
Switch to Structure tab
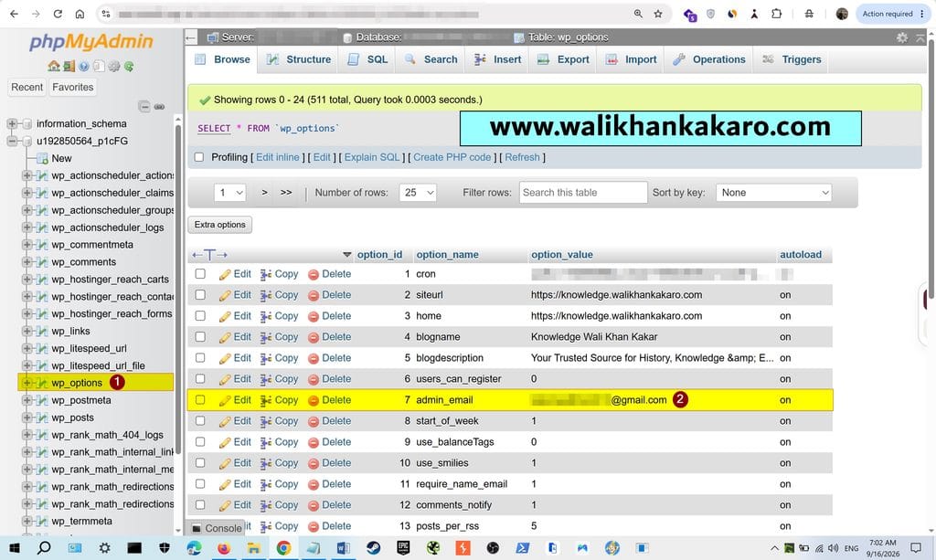[298, 59]
